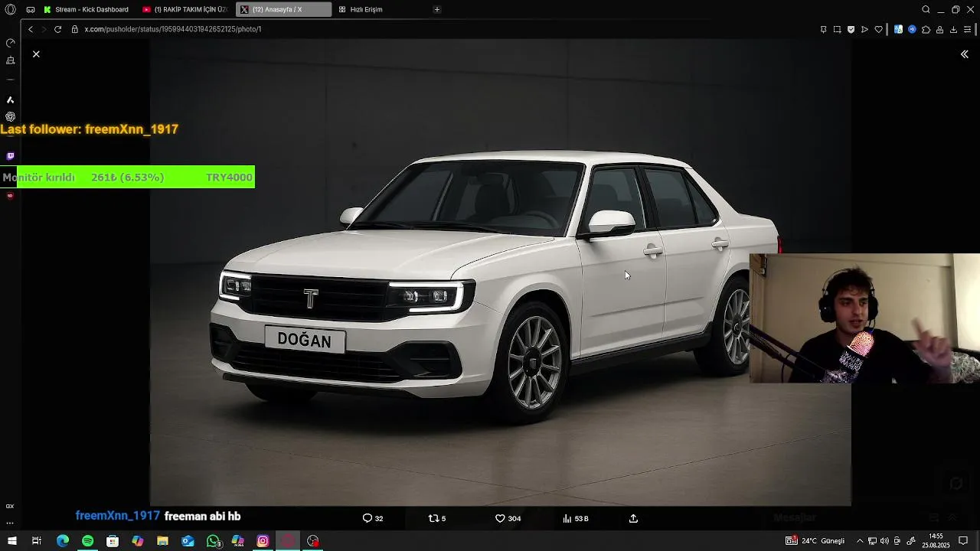
Task: Open the downloads panel
Action: click(x=953, y=29)
